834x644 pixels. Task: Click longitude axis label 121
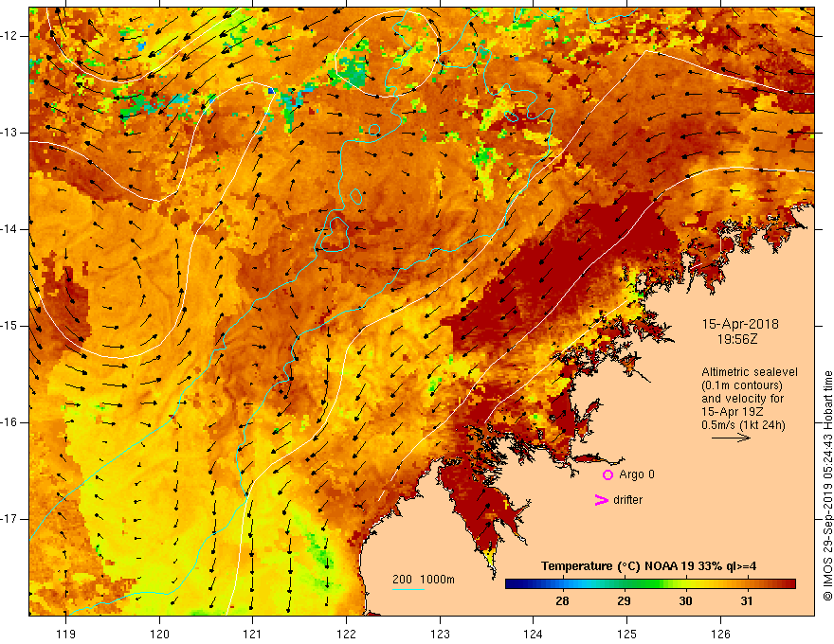coord(253,634)
